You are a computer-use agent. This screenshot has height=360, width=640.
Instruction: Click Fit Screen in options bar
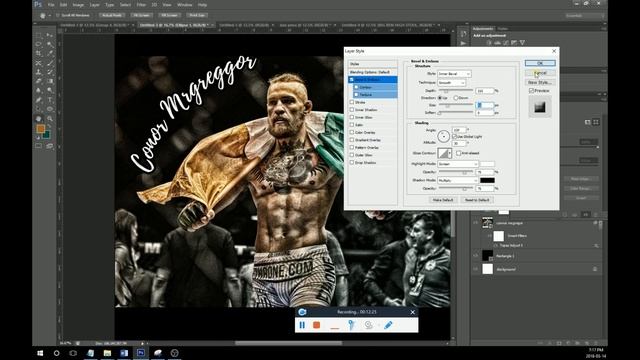(141, 15)
